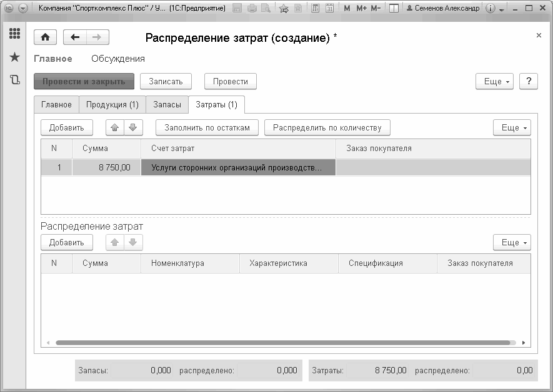
Task: Click the print icon in title bar
Action: [252, 8]
